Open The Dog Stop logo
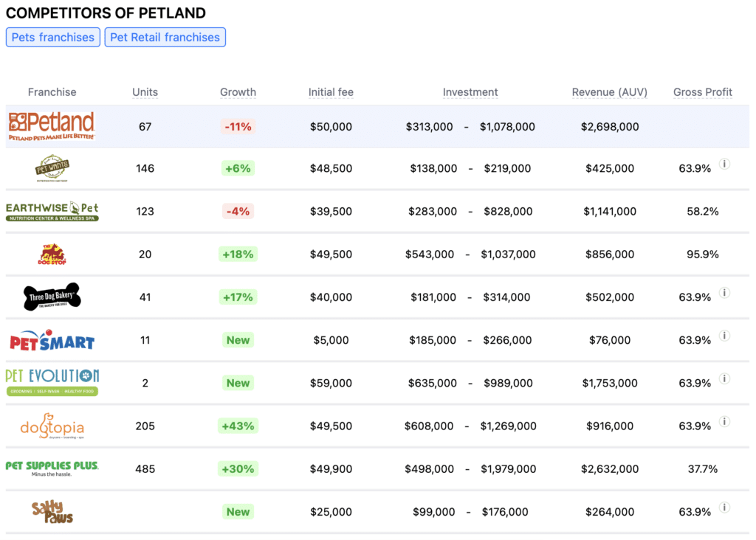Viewport: 756px width, 540px height. coord(52,254)
